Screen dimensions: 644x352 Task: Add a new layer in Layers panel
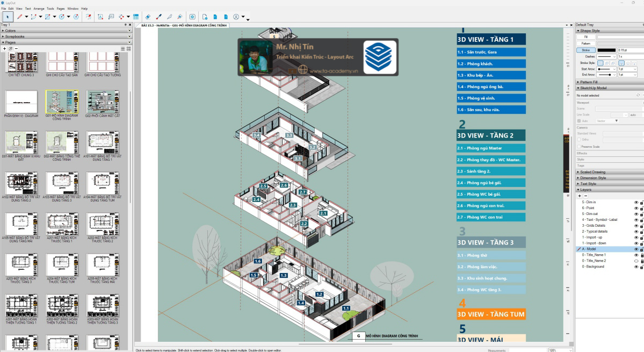580,196
